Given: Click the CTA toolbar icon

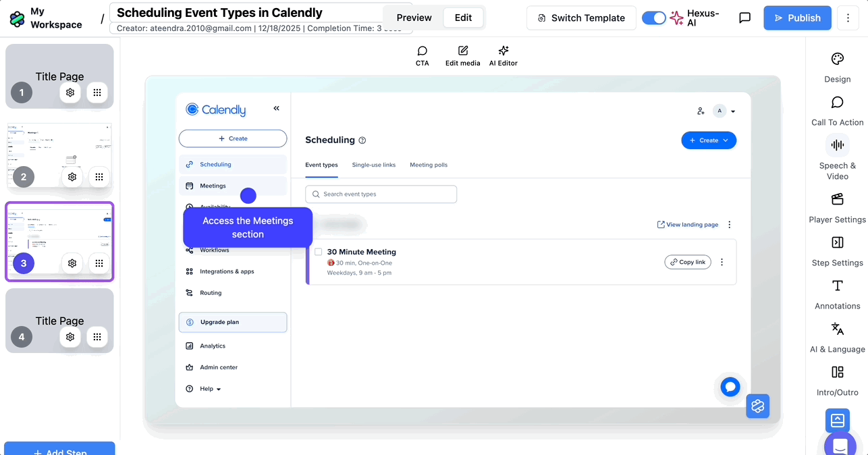Looking at the screenshot, I should pyautogui.click(x=423, y=56).
